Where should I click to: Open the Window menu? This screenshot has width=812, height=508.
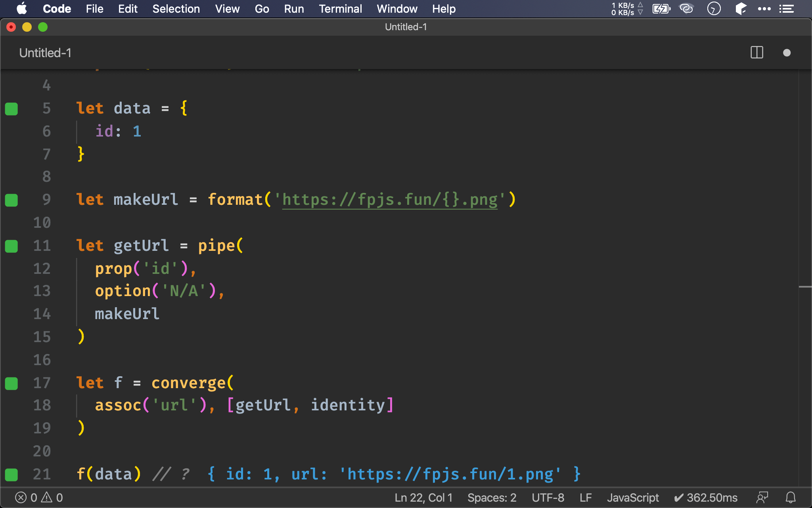pyautogui.click(x=397, y=9)
